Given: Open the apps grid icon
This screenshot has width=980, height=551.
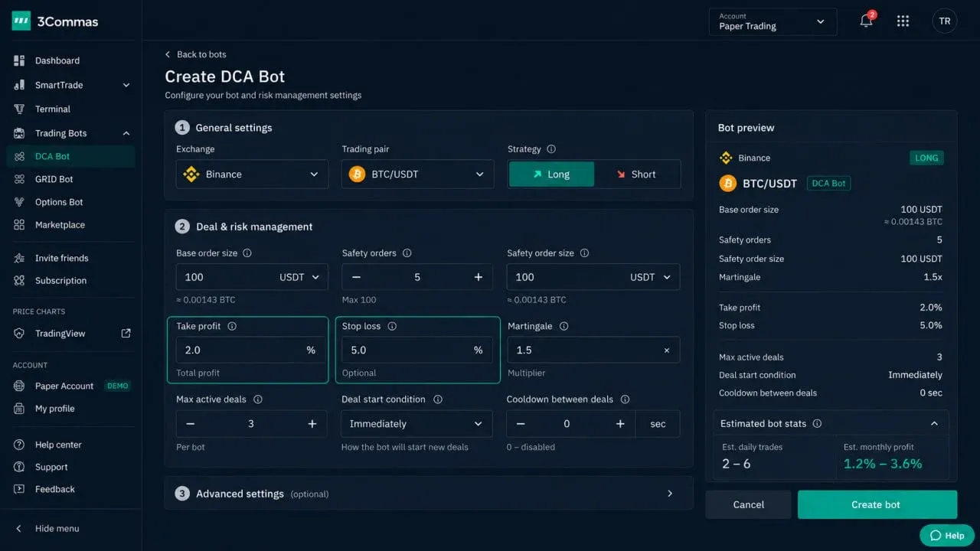Looking at the screenshot, I should coord(903,21).
